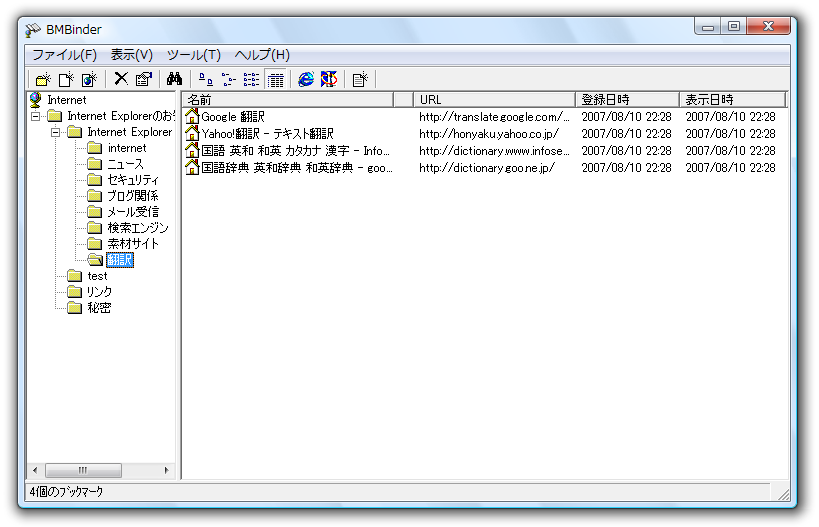Image resolution: width=819 pixels, height=527 pixels.
Task: Click the 4個のブックマーク status bar text
Action: point(66,491)
